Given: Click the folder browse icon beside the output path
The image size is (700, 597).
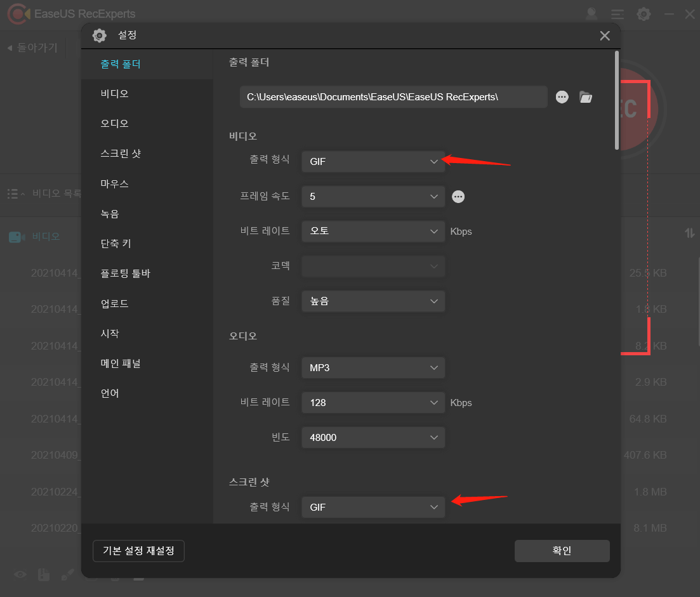Looking at the screenshot, I should (585, 97).
